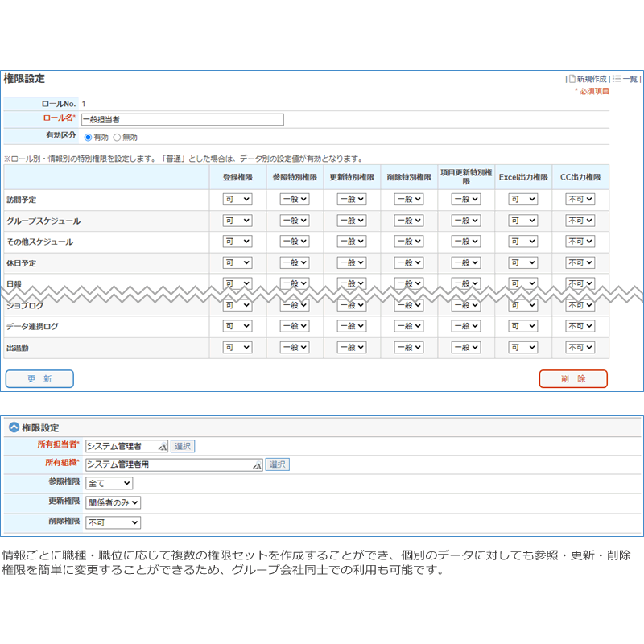644x644 pixels.
Task: Select the 有効 radio button
Action: (88, 138)
